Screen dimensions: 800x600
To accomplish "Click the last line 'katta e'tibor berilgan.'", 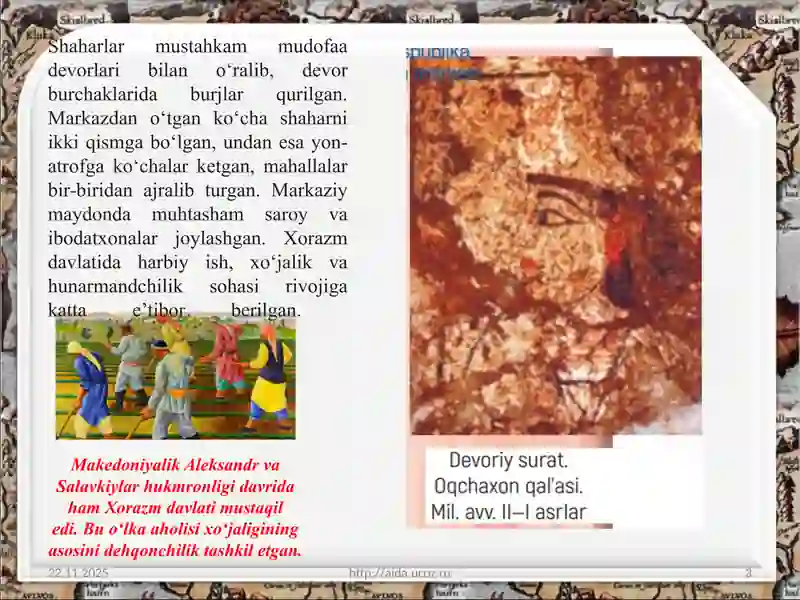I will point(174,310).
